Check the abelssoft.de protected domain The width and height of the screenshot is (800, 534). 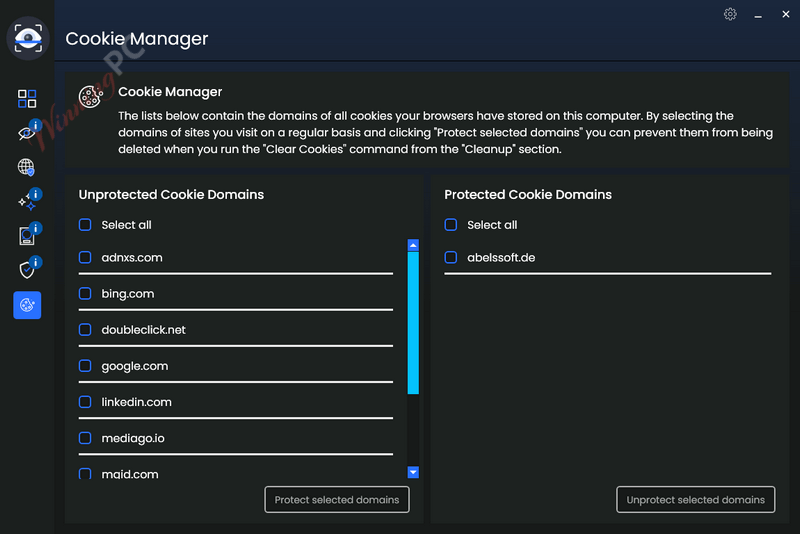pos(451,258)
